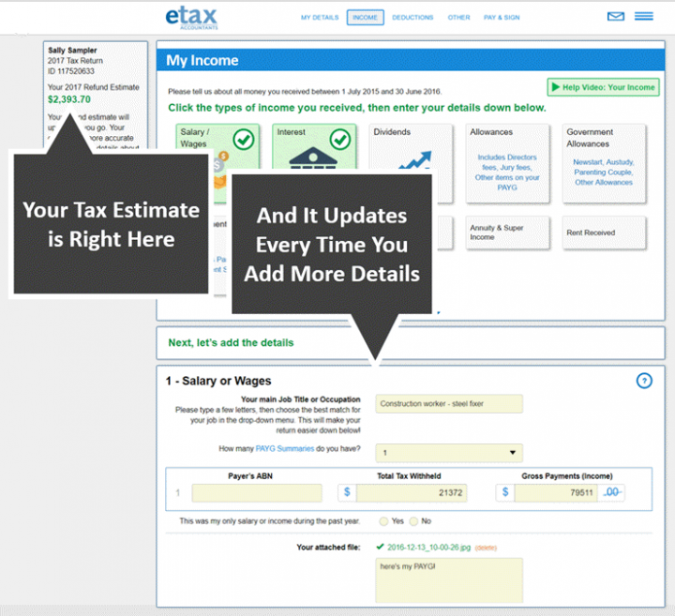Click the help question mark icon

pos(644,381)
